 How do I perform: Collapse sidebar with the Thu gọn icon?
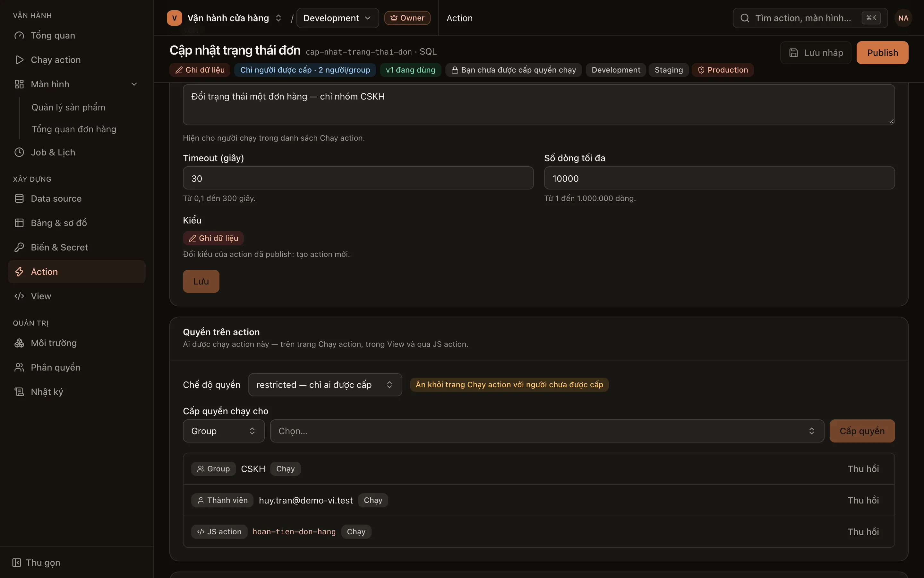(x=16, y=563)
